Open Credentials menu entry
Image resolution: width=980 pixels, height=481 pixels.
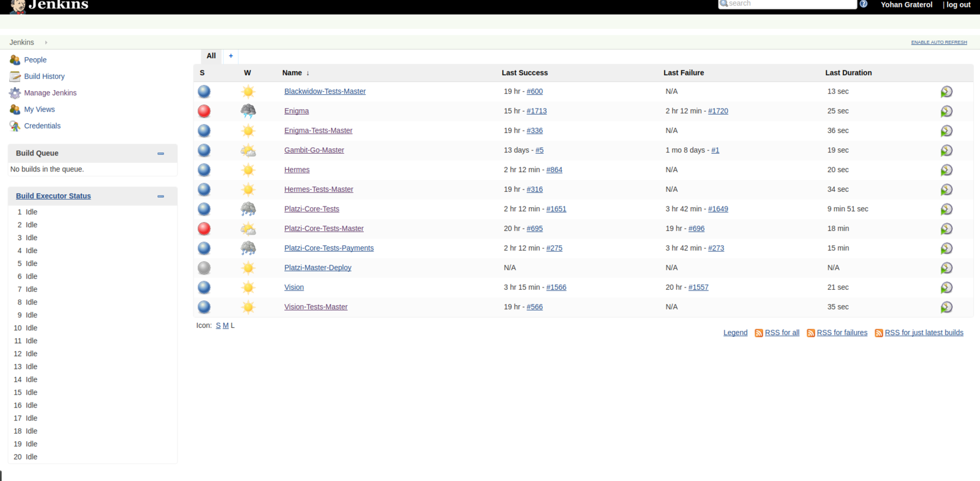tap(42, 126)
